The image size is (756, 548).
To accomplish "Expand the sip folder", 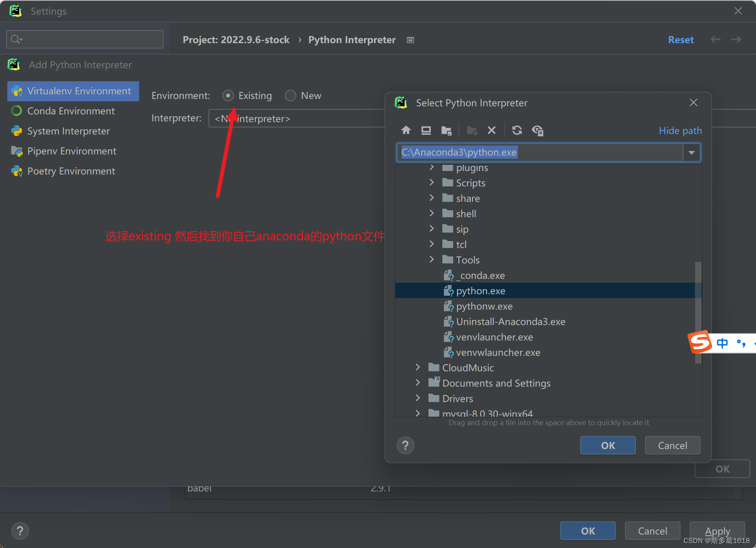I will point(432,229).
